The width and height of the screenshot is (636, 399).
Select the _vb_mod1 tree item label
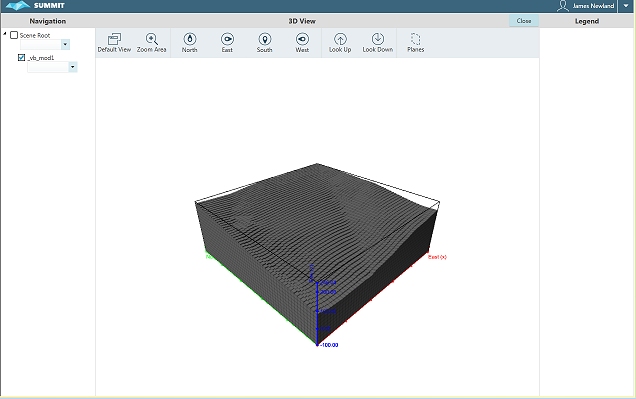(x=41, y=58)
